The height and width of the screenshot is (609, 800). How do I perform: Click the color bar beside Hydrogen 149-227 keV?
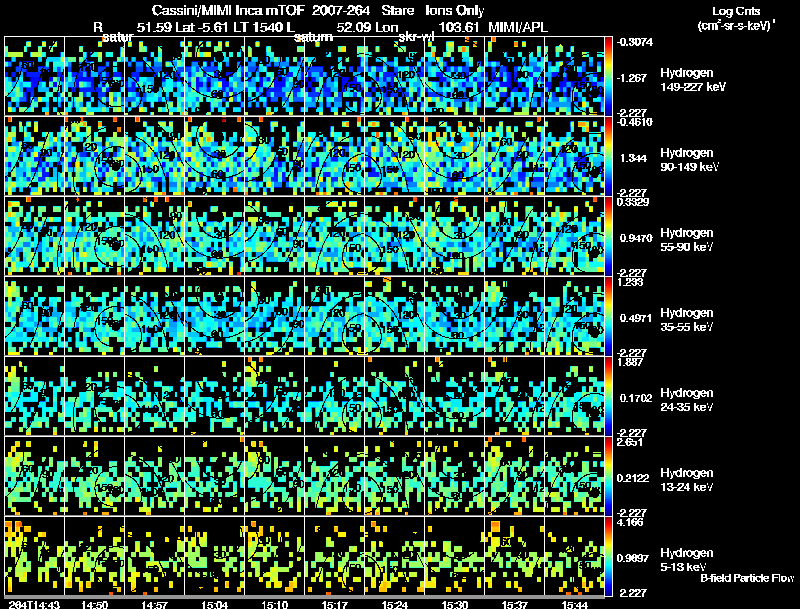tap(608, 76)
